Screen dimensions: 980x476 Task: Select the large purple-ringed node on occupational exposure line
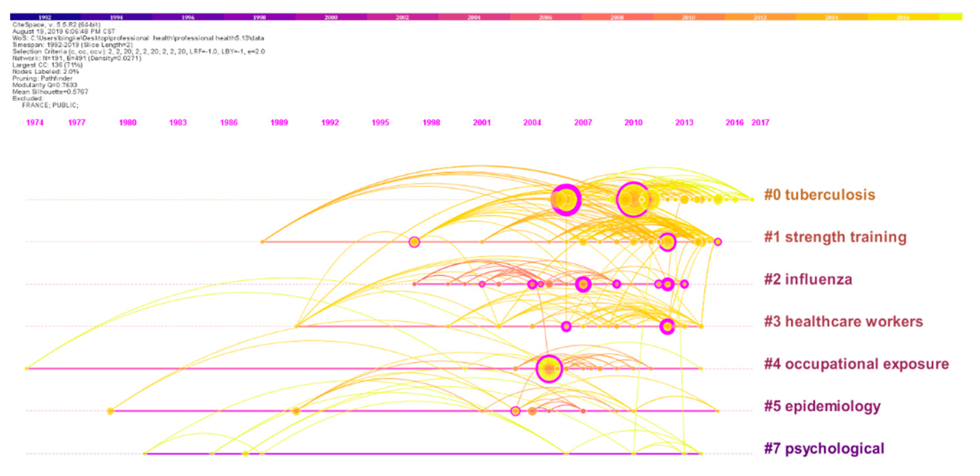549,368
